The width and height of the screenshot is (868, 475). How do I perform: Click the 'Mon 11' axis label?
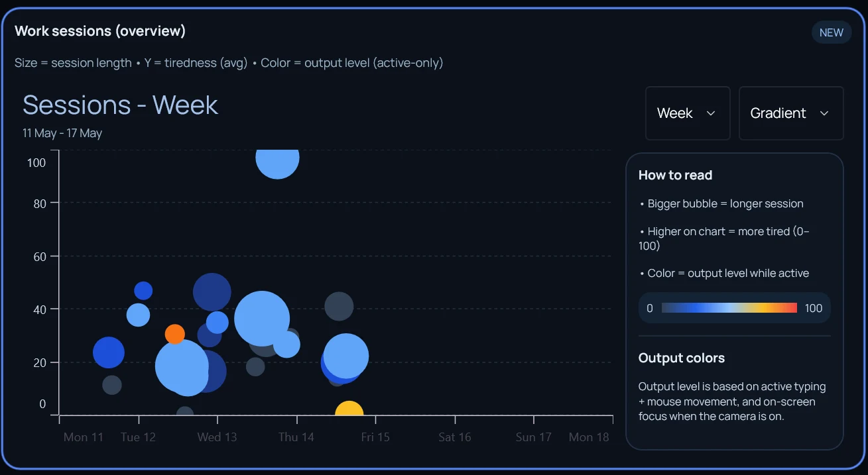coord(84,437)
